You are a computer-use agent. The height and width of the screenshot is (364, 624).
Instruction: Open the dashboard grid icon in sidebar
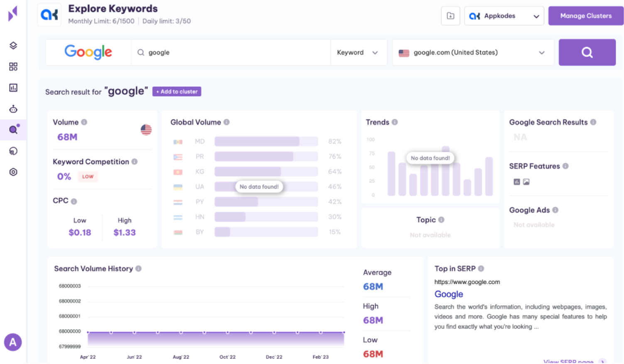(x=13, y=66)
